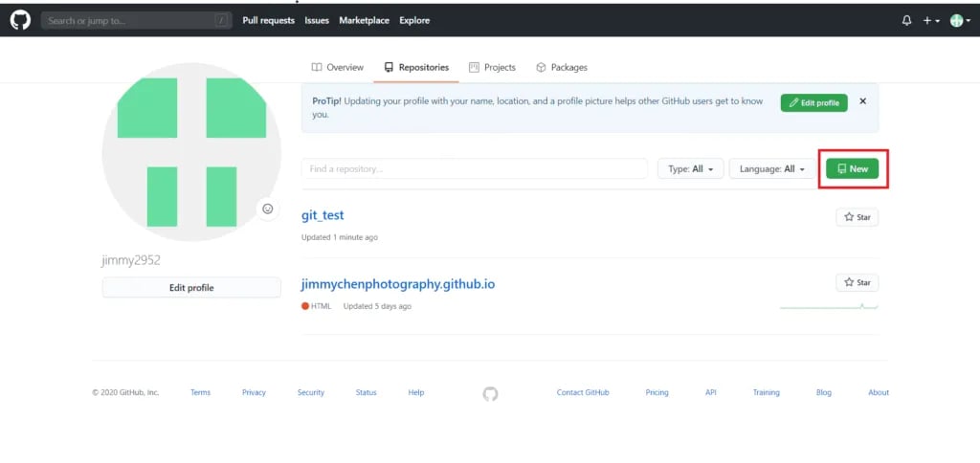The image size is (980, 463).
Task: Open the Status footer link
Action: (367, 392)
